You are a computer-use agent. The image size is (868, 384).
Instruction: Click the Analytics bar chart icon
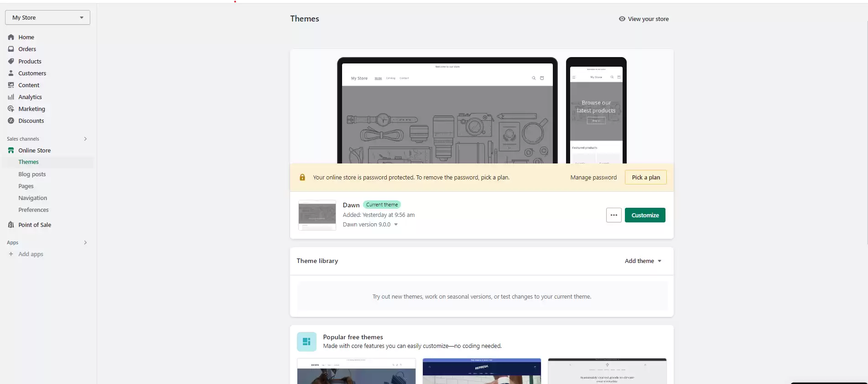(11, 97)
